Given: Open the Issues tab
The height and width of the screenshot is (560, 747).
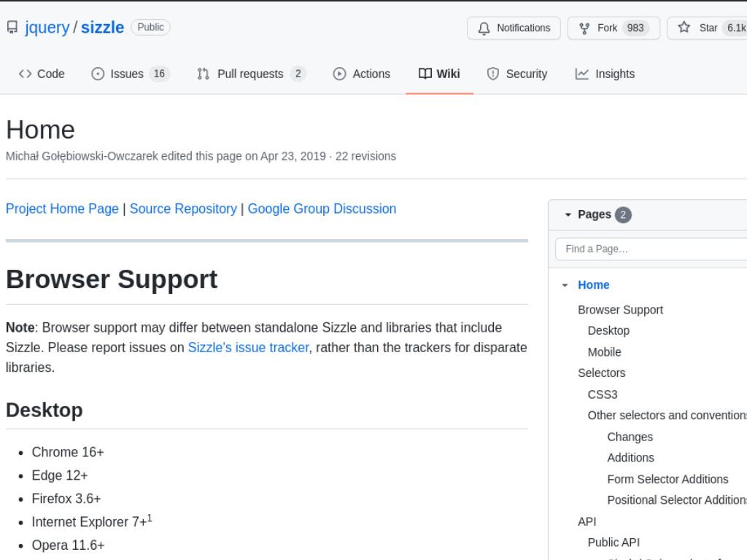Looking at the screenshot, I should pyautogui.click(x=131, y=74).
